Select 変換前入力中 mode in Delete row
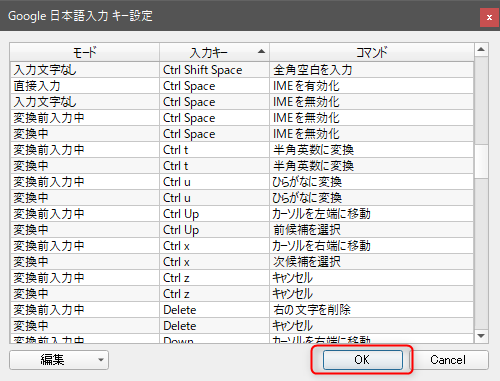500x381 pixels. tap(85, 310)
